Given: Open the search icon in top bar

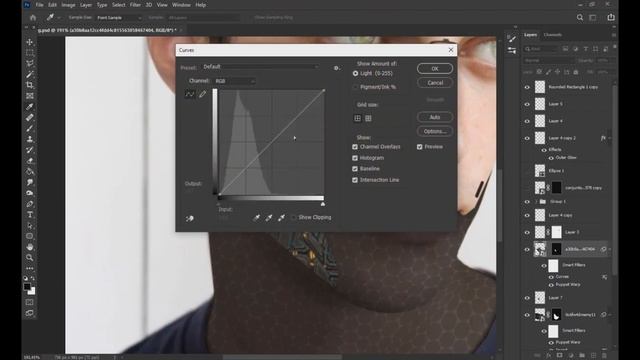Looking at the screenshot, I should pos(580,18).
